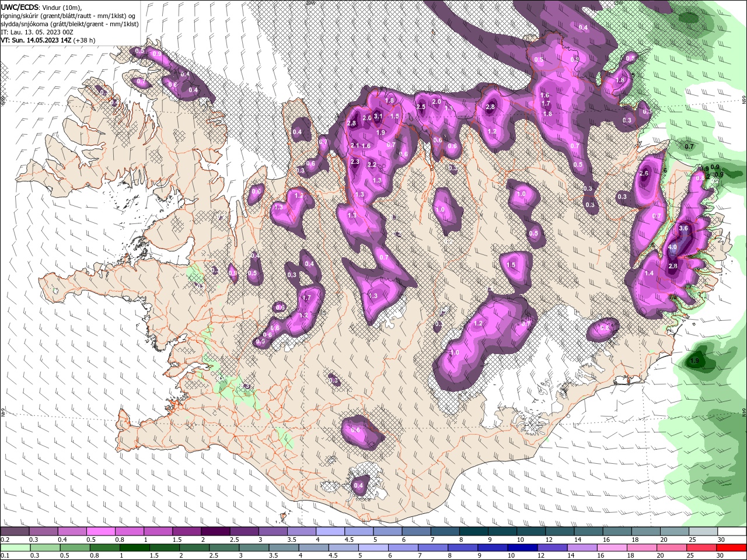This screenshot has height=560, width=747.
Task: Click the 3.6 snowfall value on the map
Action: tap(684, 228)
